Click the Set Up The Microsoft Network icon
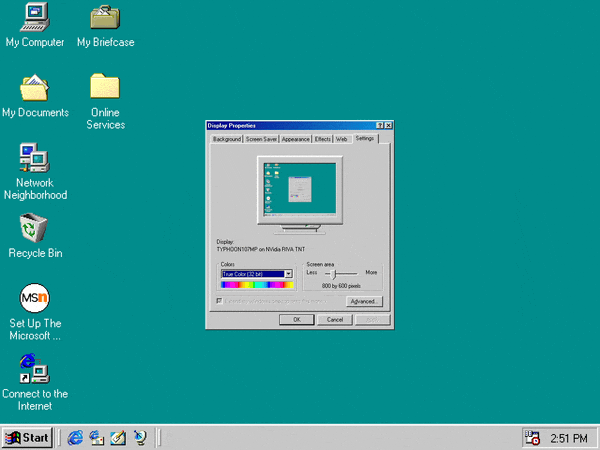The image size is (600, 450). click(35, 298)
